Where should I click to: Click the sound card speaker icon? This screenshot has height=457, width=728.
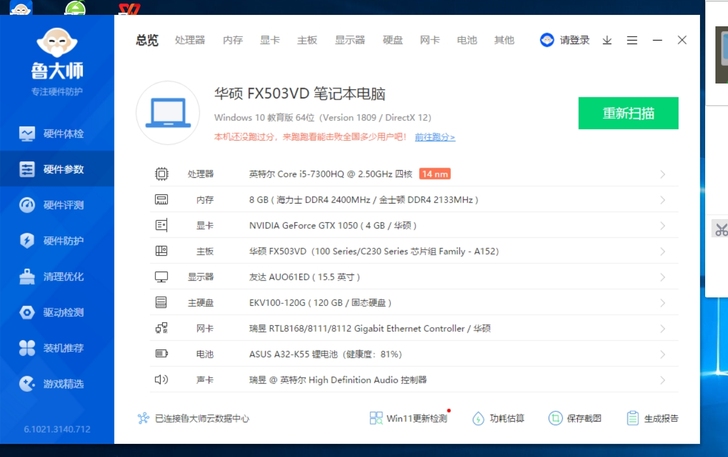click(161, 380)
